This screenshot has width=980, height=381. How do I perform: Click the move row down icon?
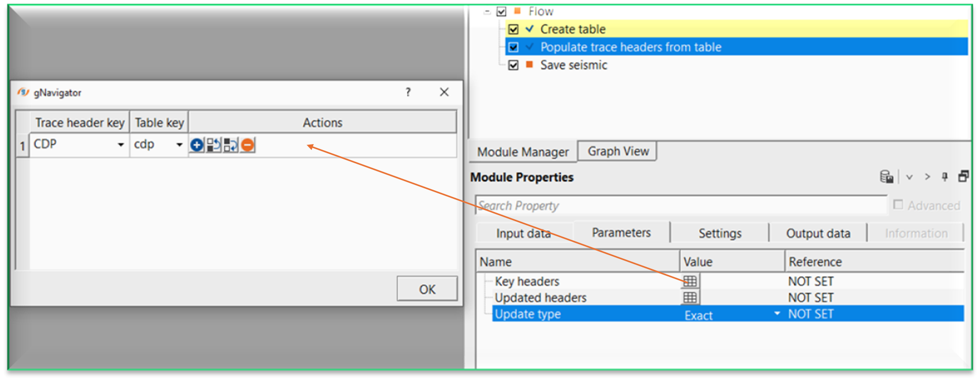click(230, 145)
